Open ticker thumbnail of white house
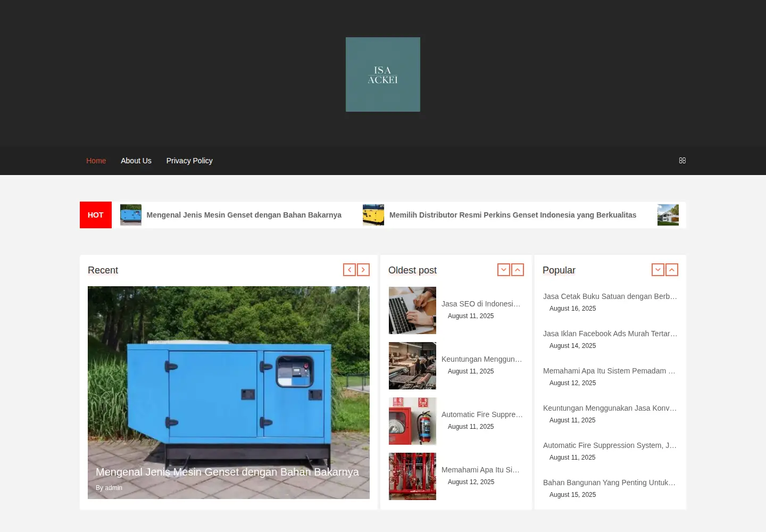 click(x=668, y=215)
